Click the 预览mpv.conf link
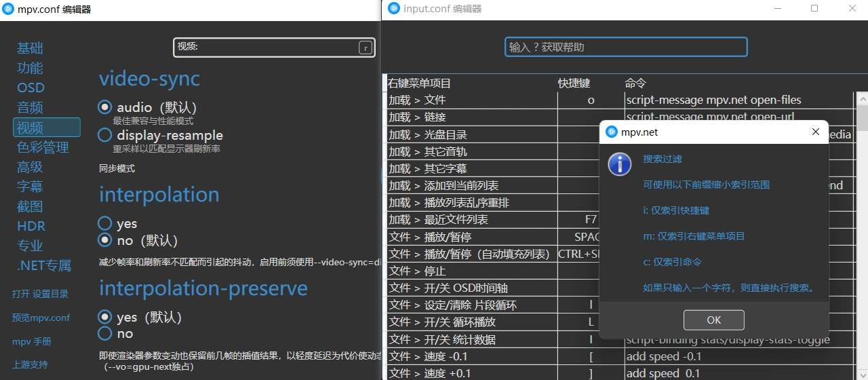The image size is (868, 380). click(41, 318)
